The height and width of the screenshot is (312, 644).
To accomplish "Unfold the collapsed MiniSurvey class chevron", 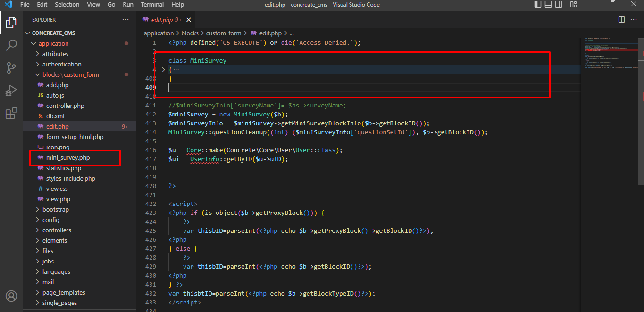I will pos(163,69).
